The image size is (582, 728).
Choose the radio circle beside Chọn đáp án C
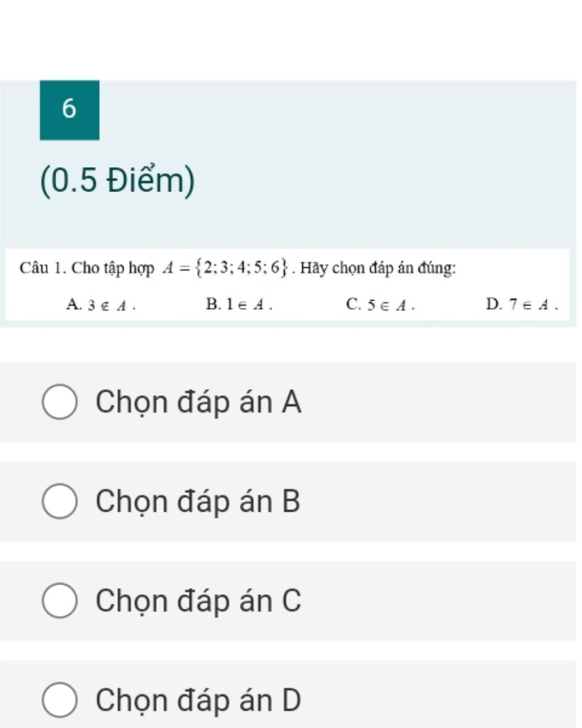click(x=59, y=601)
